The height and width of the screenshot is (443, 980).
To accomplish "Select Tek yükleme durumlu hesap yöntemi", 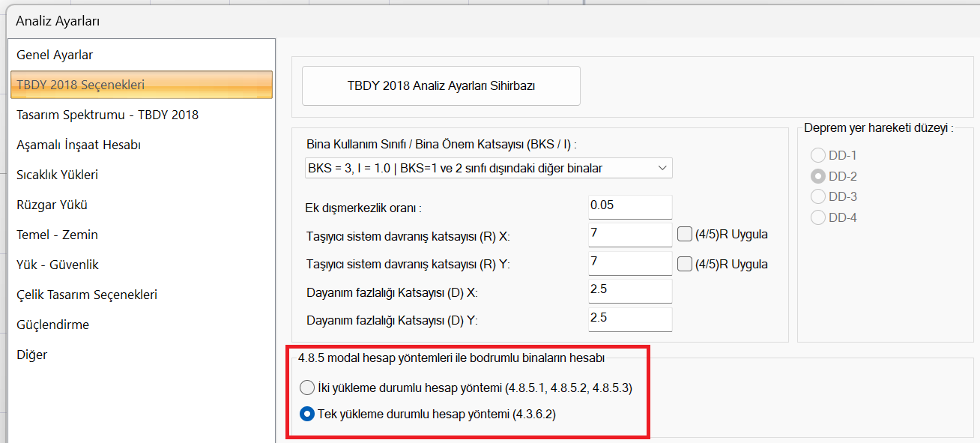I will pos(307,414).
